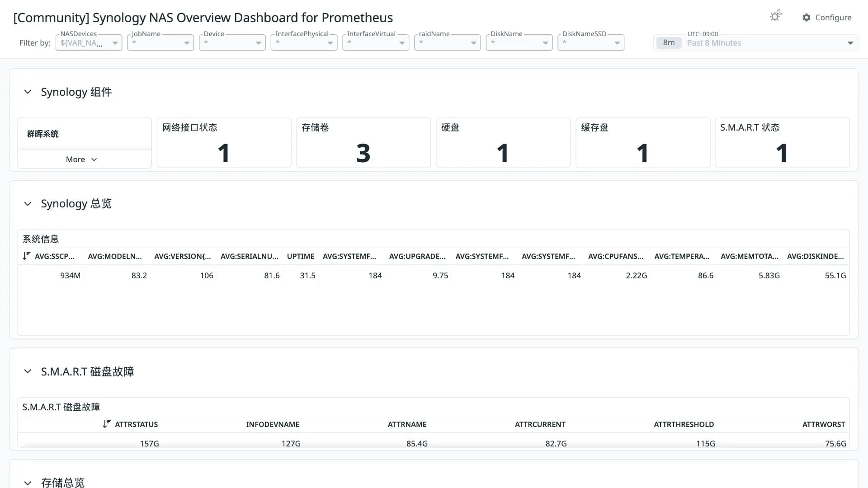Select the 8m time badge
The image size is (868, 488).
pyautogui.click(x=669, y=42)
